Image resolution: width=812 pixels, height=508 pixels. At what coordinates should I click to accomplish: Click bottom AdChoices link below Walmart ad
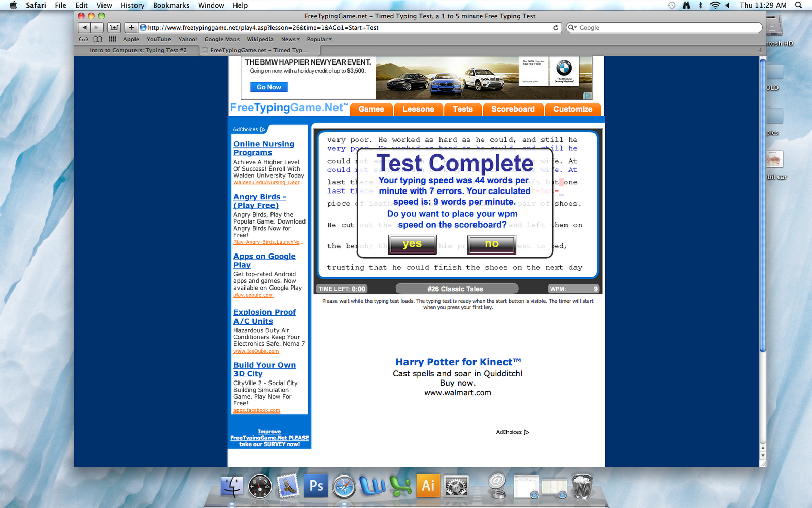[513, 432]
